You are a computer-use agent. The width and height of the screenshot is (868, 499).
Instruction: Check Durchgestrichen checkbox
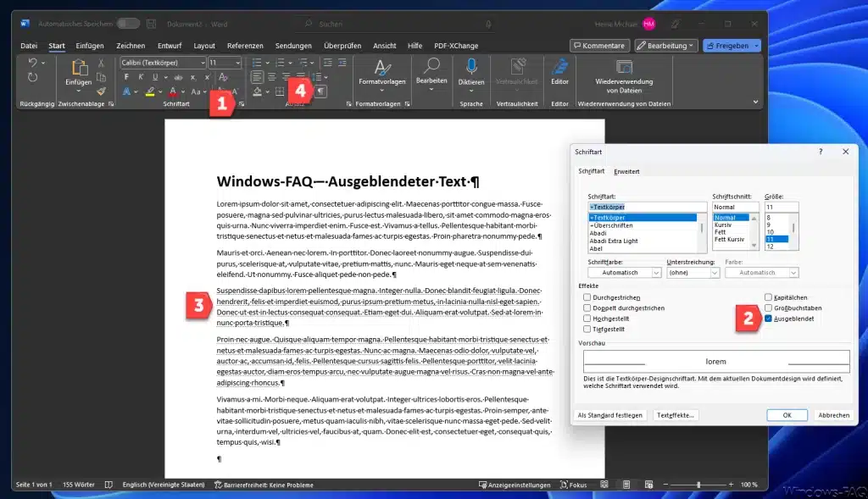coord(587,297)
